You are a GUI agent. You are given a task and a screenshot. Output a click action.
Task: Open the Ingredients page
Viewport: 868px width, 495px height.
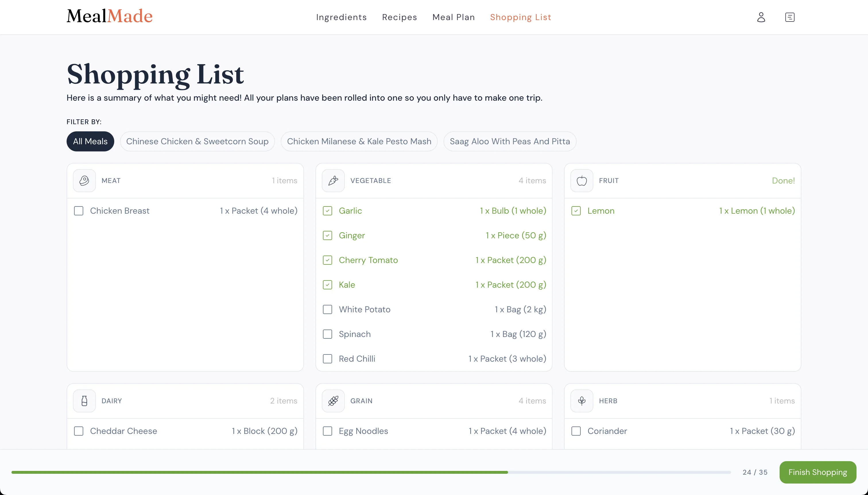click(341, 17)
